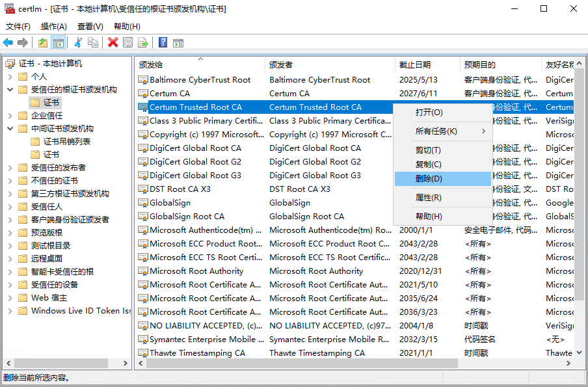Image resolution: width=588 pixels, height=387 pixels.
Task: Click the Export List toolbar icon
Action: 143,42
